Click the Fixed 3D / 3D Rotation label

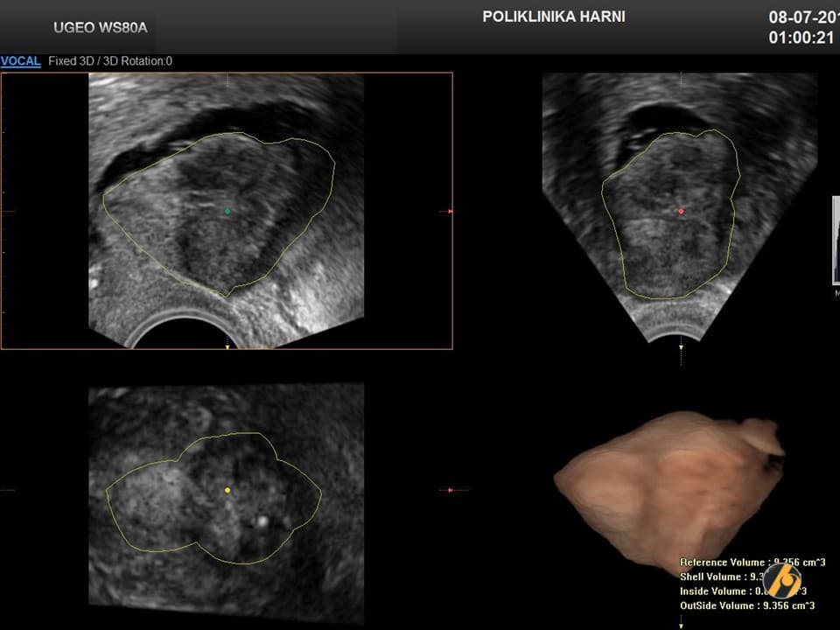110,61
